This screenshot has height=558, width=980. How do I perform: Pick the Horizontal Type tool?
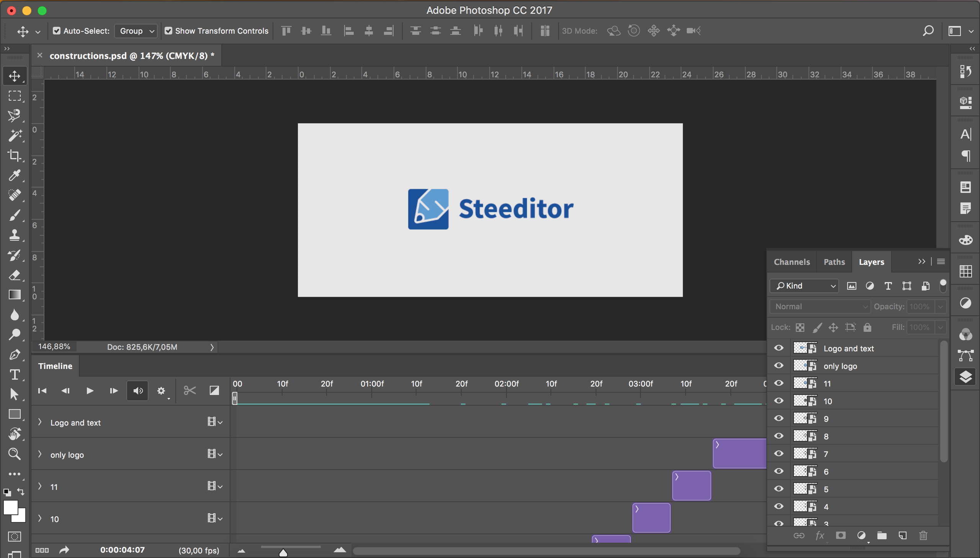click(15, 374)
